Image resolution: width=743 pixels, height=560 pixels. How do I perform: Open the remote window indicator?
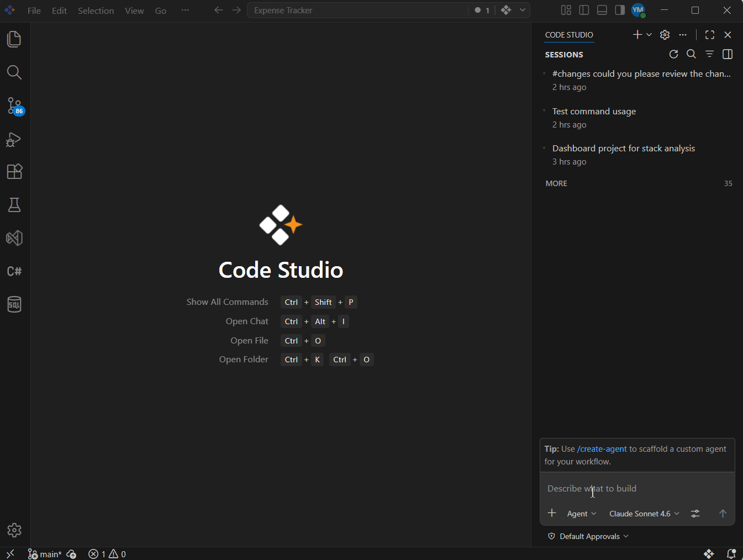tap(10, 553)
